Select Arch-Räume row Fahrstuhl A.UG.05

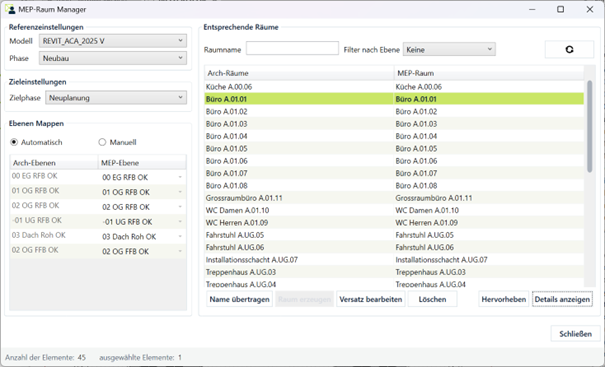click(x=299, y=235)
